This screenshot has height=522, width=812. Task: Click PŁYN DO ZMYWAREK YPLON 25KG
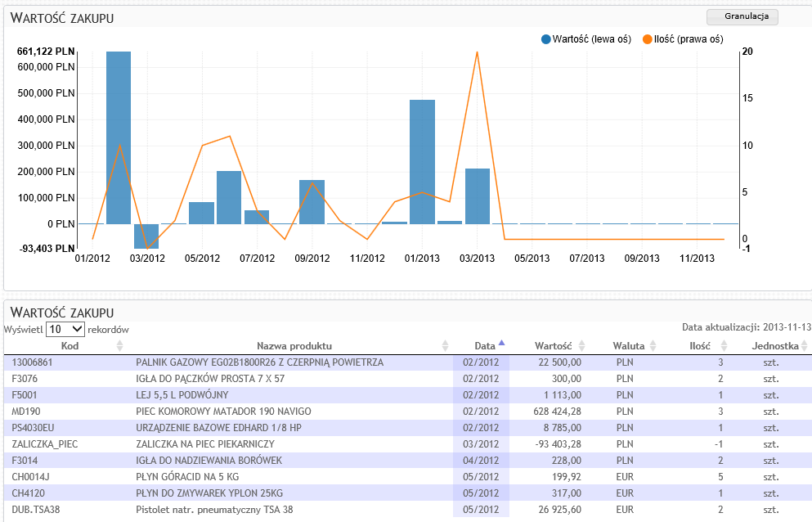pos(209,493)
